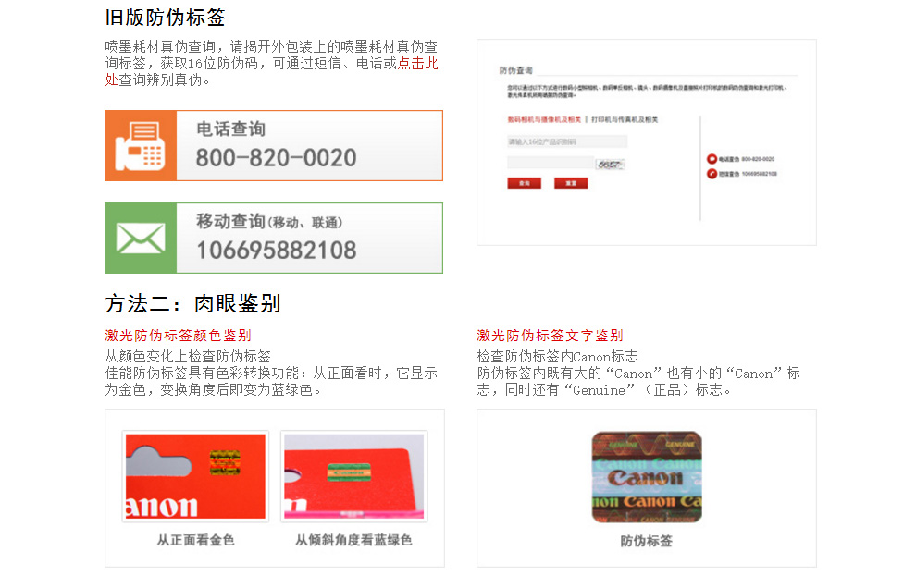Select 数码相机与摄像机及相关 tab in screenshot
The image size is (916, 588).
(x=544, y=119)
